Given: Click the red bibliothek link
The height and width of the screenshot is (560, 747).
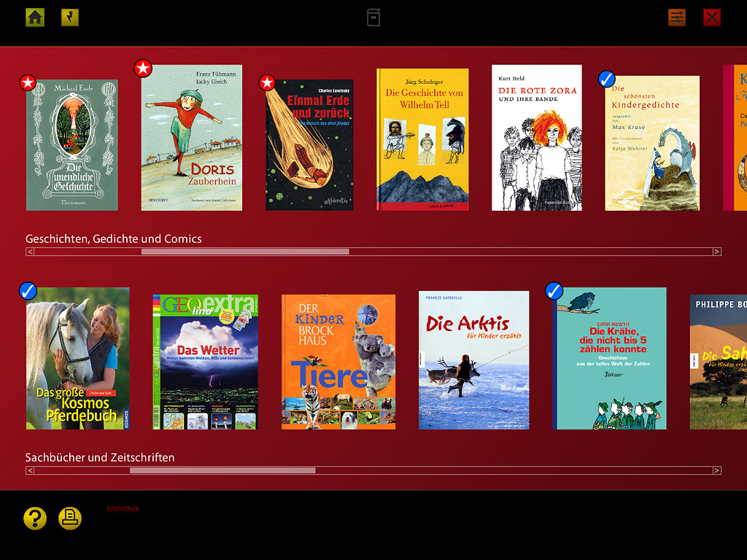Looking at the screenshot, I should tap(123, 508).
